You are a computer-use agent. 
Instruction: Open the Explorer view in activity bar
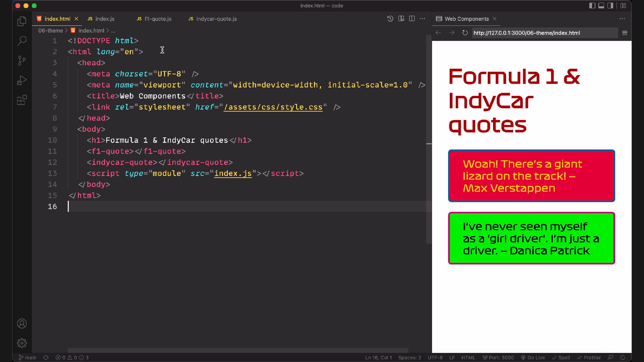pyautogui.click(x=22, y=21)
